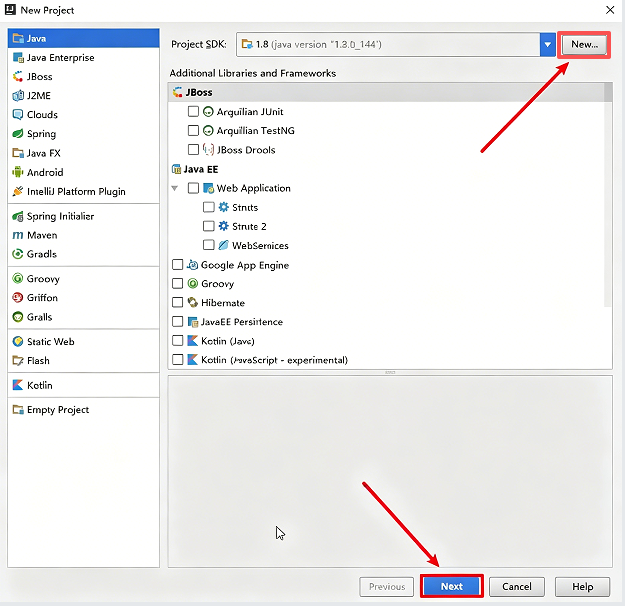The image size is (625, 606).
Task: Click the JavaEE Persistence icon
Action: [x=193, y=322]
